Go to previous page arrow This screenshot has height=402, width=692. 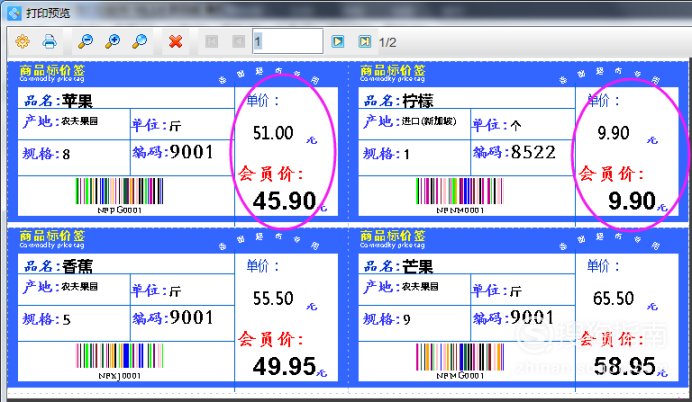point(238,42)
